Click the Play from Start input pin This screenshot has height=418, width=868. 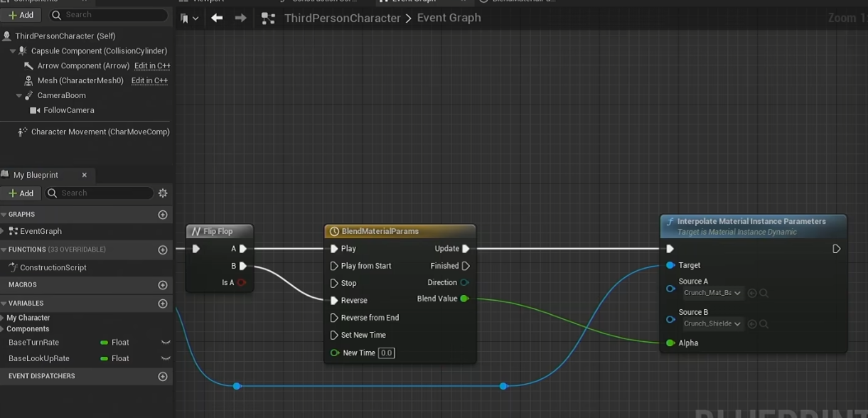click(334, 266)
